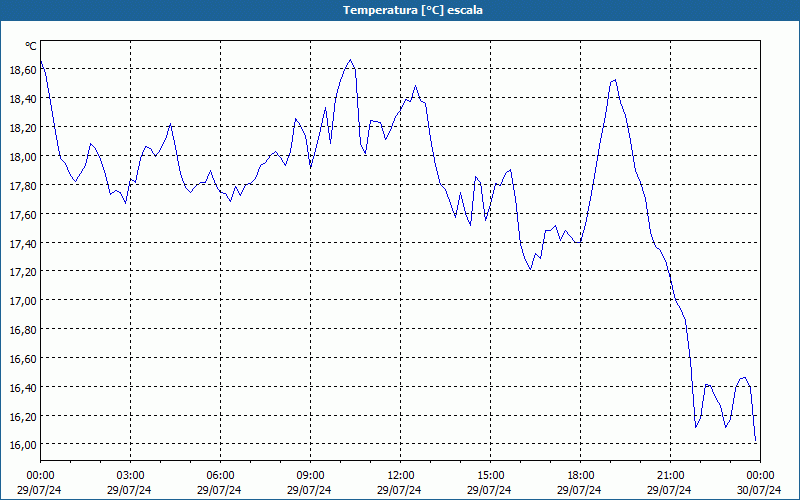This screenshot has height=500, width=800.
Task: Click the curve's highest peak after 09:00
Action: click(x=350, y=60)
